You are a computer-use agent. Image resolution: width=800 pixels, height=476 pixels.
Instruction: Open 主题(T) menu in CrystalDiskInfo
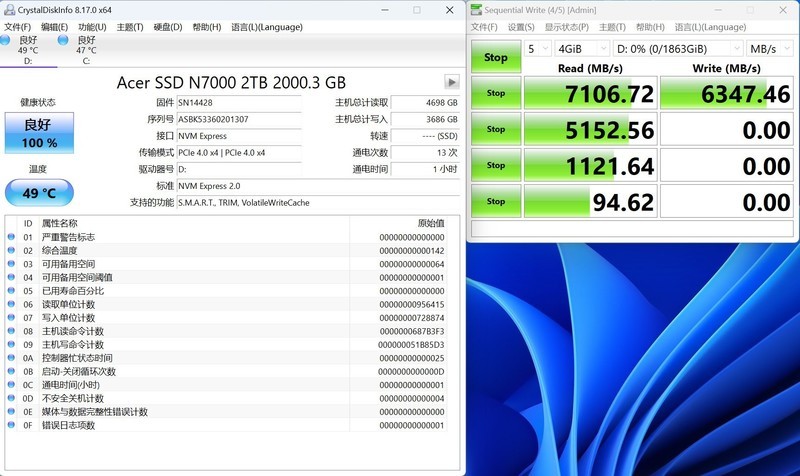point(130,27)
